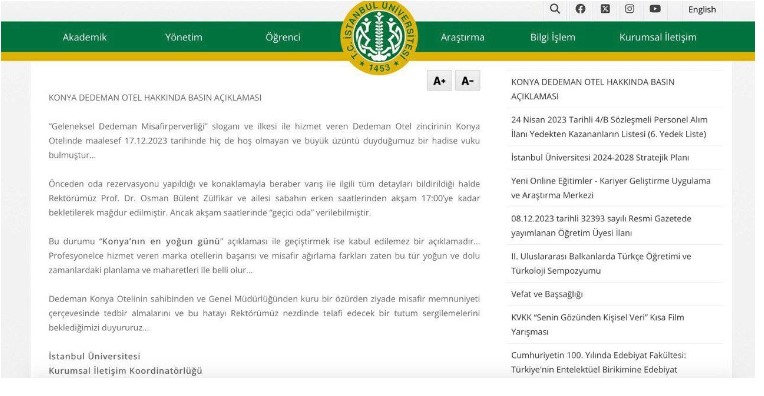The image size is (764, 396).
Task: Decrease font size with A- button
Action: tap(467, 81)
